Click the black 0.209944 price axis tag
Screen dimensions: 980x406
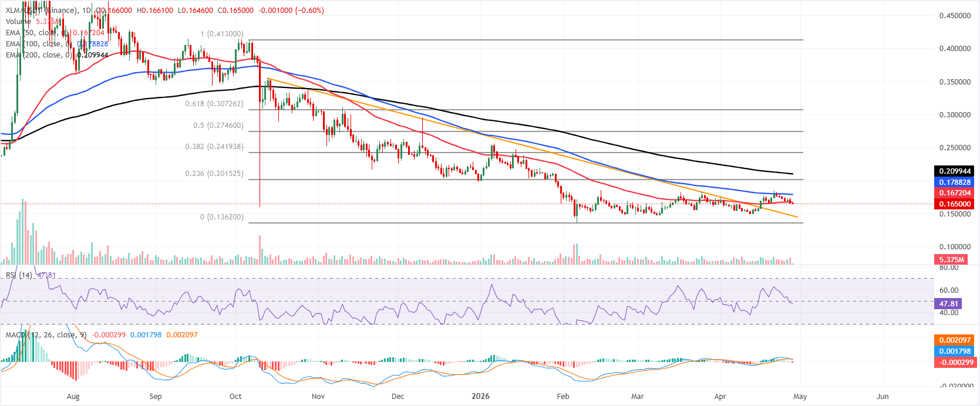click(x=955, y=171)
